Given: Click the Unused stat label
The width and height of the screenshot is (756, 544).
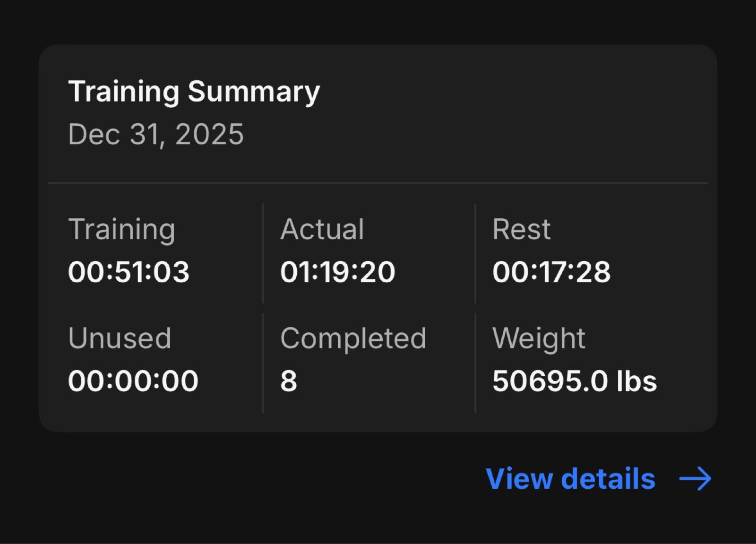Looking at the screenshot, I should point(120,338).
